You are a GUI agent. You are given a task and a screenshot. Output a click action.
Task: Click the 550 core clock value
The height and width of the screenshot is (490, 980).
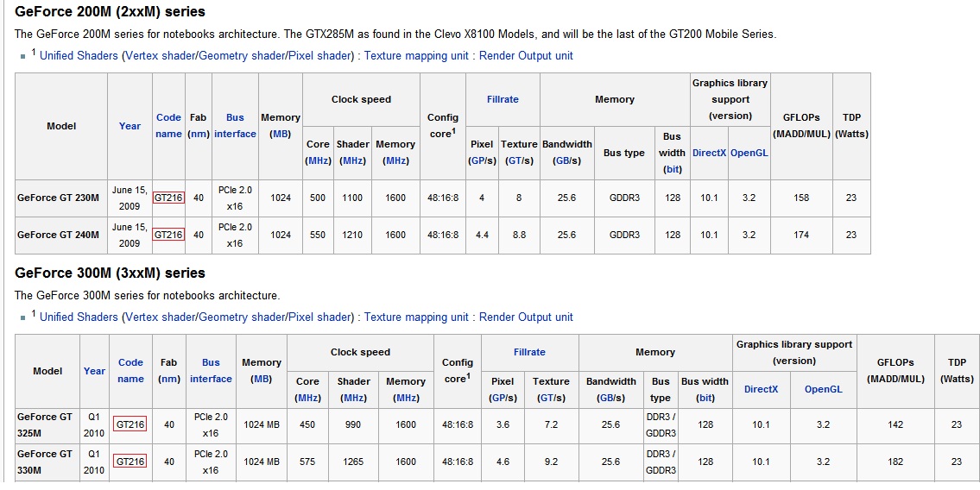(x=318, y=236)
